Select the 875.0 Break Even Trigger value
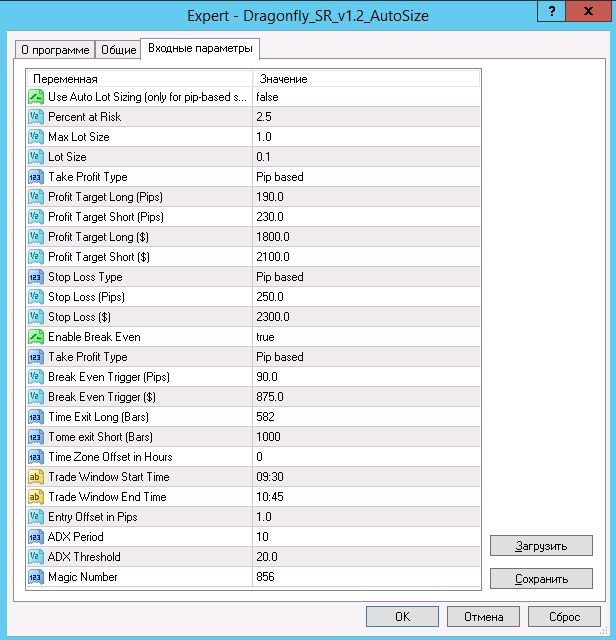616x640 pixels. tap(366, 397)
